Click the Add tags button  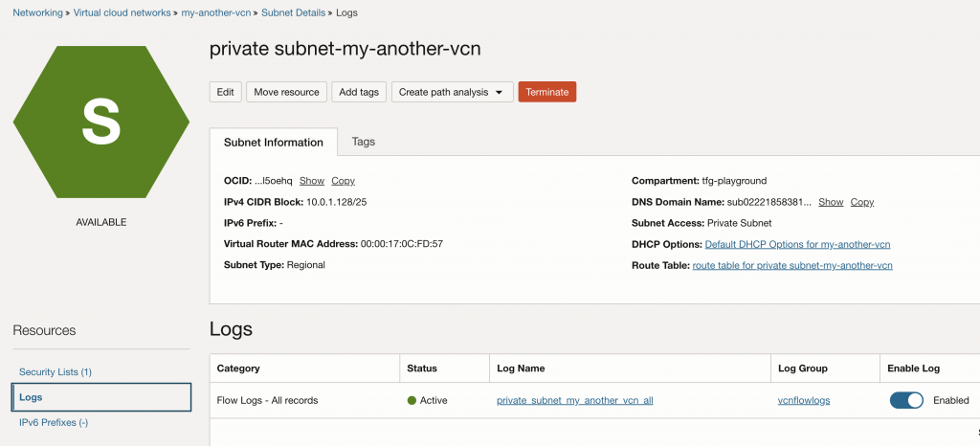tap(359, 92)
